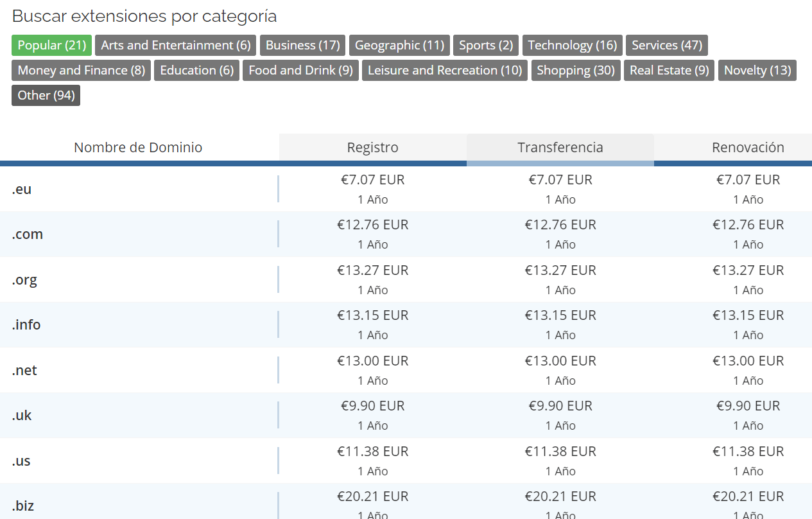Click the .uk transfer price

[560, 406]
